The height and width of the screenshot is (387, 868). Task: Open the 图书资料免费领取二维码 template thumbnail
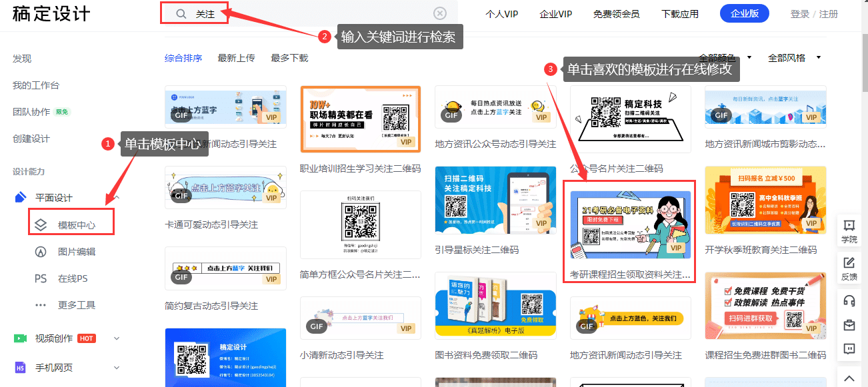[x=495, y=306]
